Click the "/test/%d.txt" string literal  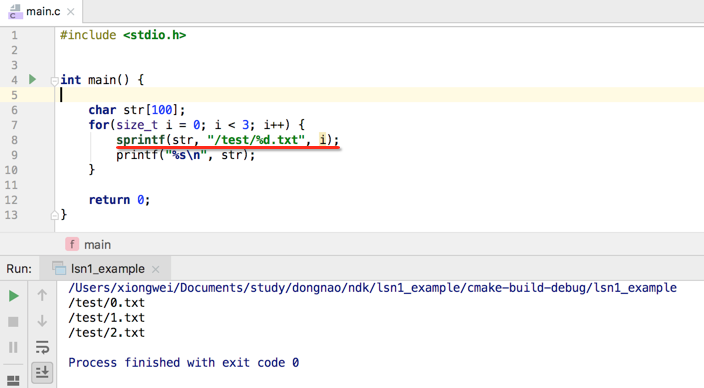(256, 140)
